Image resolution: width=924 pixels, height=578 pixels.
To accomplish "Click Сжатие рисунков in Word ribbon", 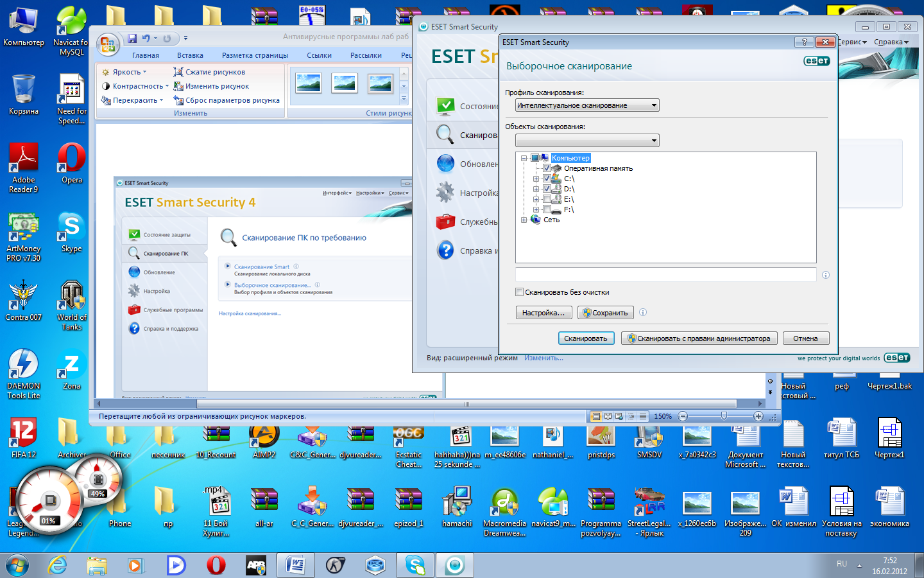I will (209, 72).
